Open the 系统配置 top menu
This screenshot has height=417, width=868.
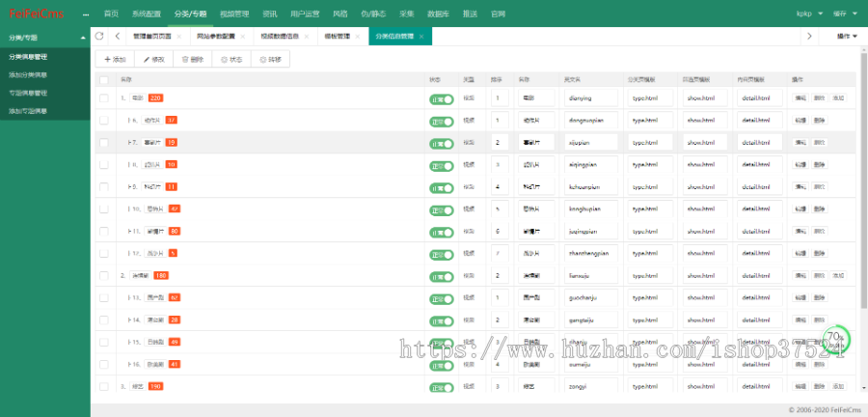[x=147, y=14]
